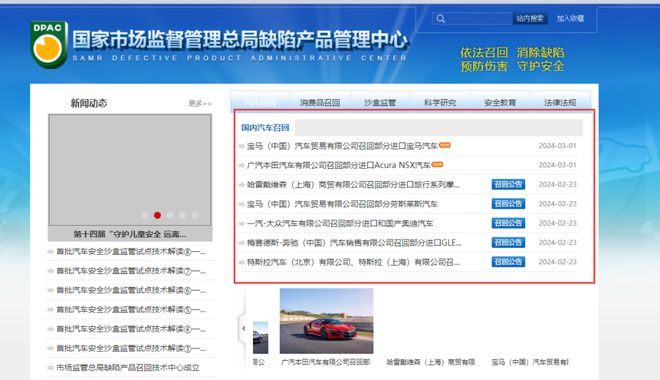Open the Acura NSX recall notice link

pyautogui.click(x=339, y=165)
